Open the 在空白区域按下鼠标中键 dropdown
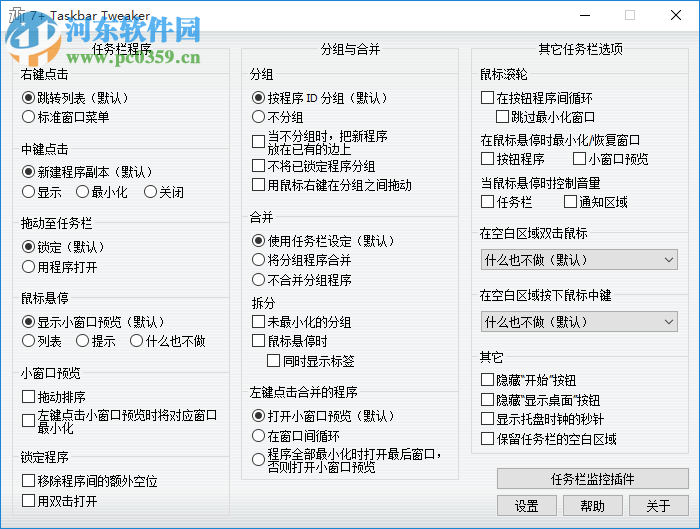 [x=579, y=322]
